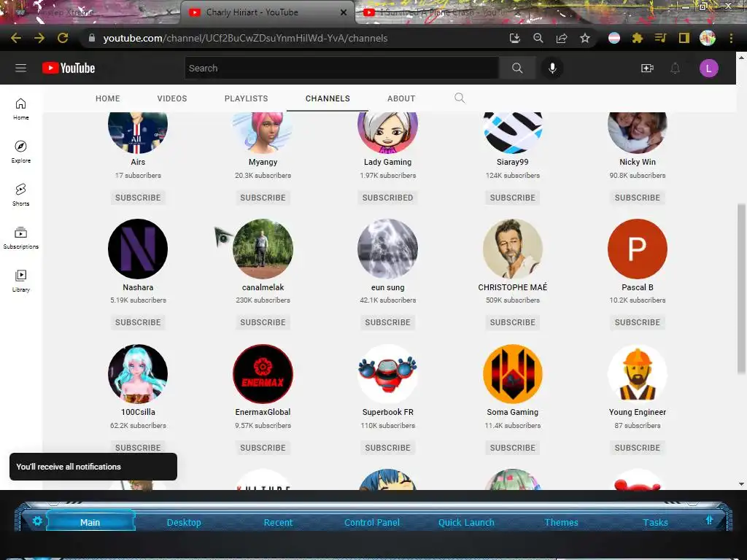Open the Create video icon
The height and width of the screenshot is (560, 747).
pyautogui.click(x=647, y=68)
